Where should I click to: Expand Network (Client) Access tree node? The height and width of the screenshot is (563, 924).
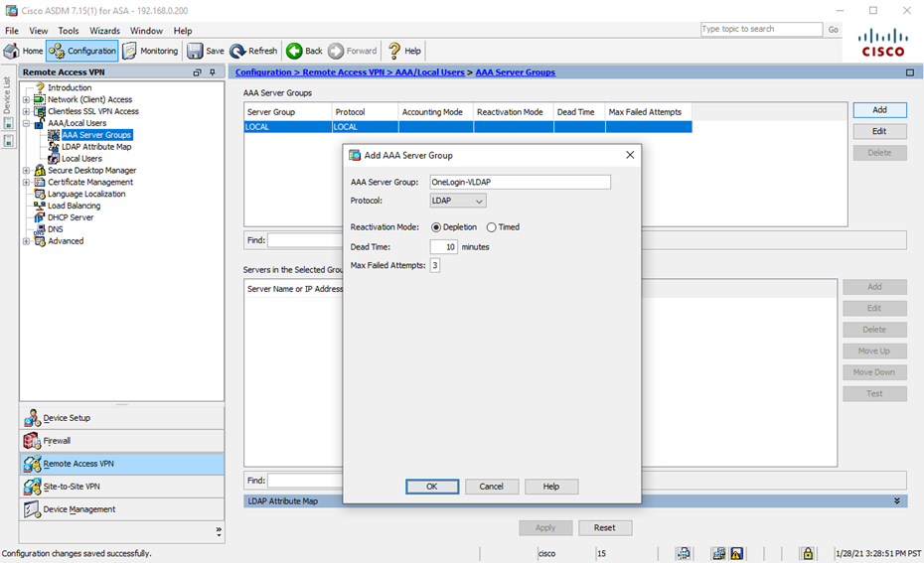(26, 99)
